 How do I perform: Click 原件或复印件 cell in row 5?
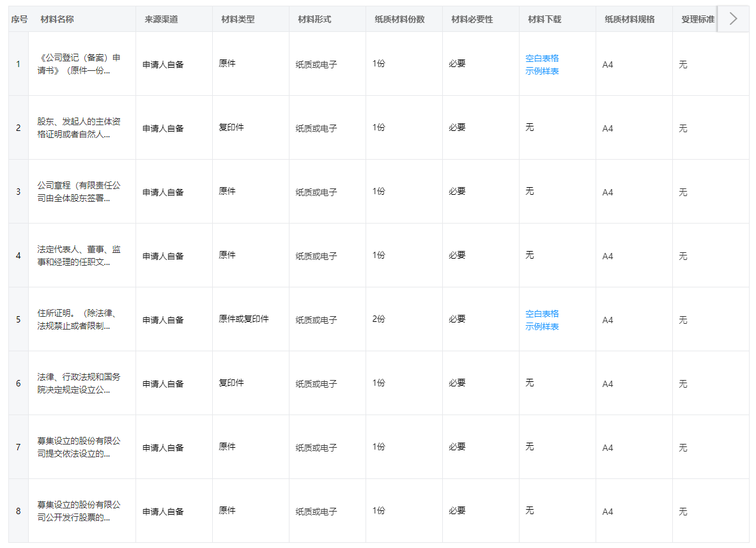244,319
